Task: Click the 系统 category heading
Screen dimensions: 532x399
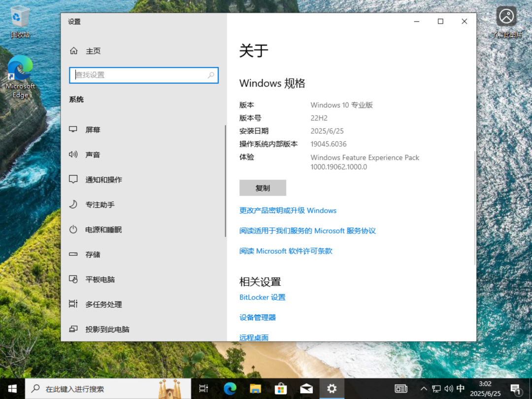Action: 76,100
